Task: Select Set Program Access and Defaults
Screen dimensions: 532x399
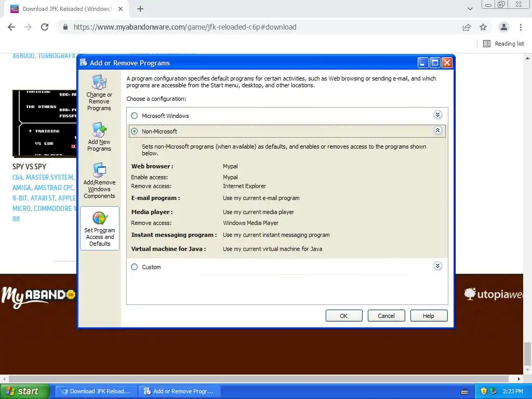Action: pyautogui.click(x=100, y=229)
